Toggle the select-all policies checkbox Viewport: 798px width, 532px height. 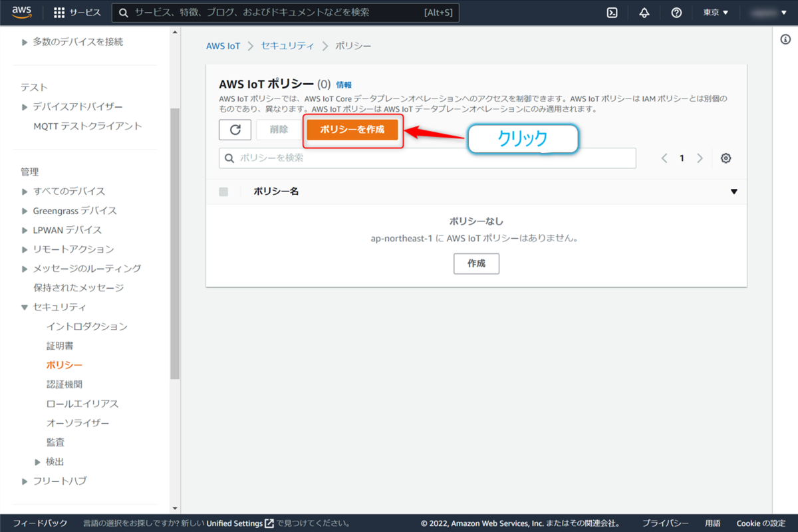223,192
